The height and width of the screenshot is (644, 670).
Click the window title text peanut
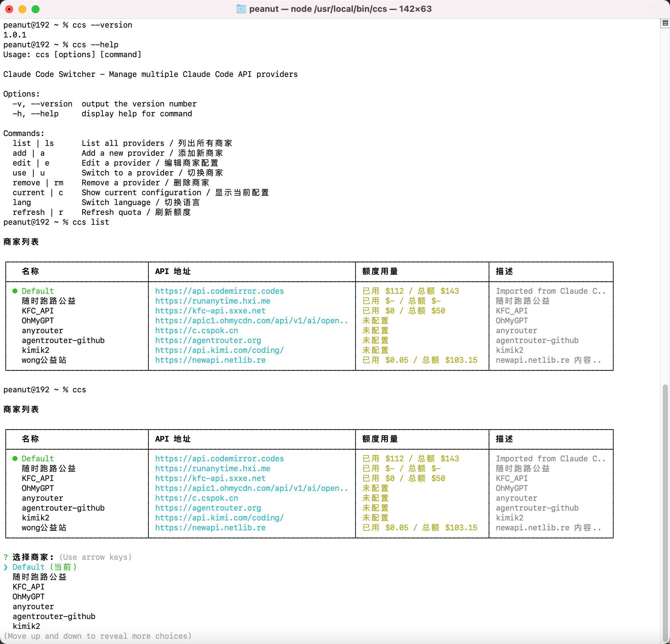[x=264, y=9]
